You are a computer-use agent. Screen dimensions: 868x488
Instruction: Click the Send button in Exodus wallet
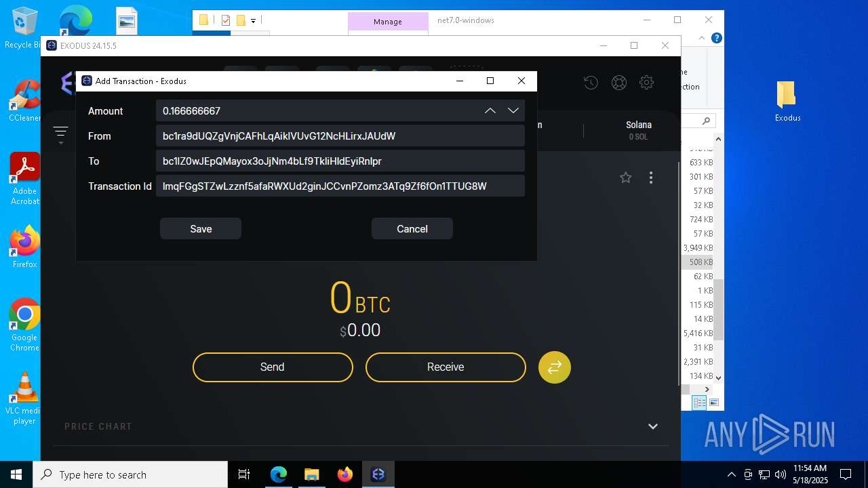273,367
